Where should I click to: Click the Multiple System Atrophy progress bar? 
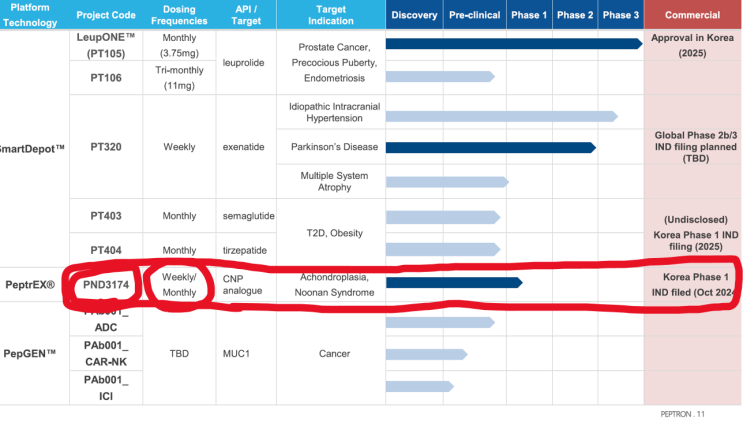click(x=447, y=182)
